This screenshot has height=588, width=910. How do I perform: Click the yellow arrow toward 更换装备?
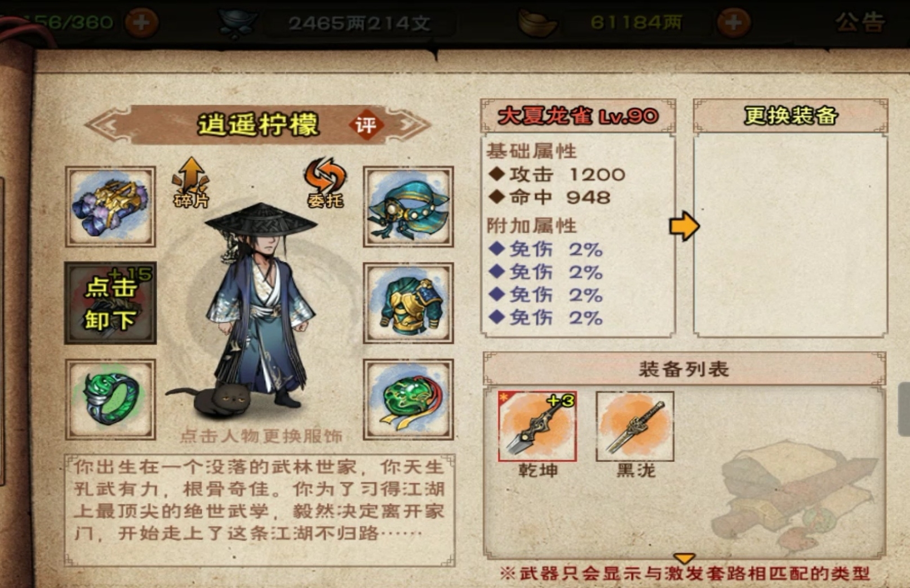[x=684, y=226]
